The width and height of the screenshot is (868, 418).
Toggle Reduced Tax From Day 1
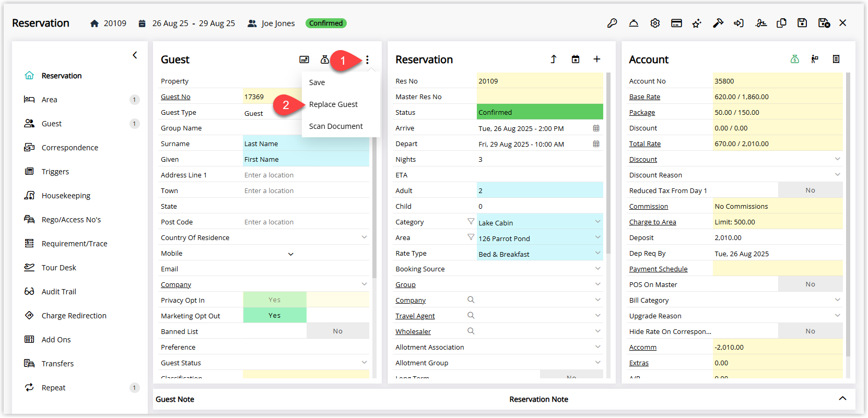[810, 190]
